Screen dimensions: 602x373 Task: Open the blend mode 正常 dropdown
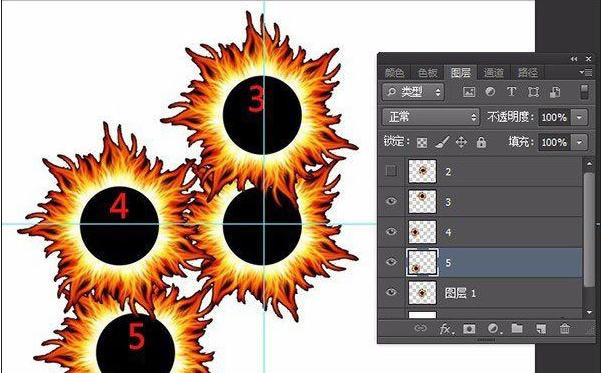pos(431,117)
